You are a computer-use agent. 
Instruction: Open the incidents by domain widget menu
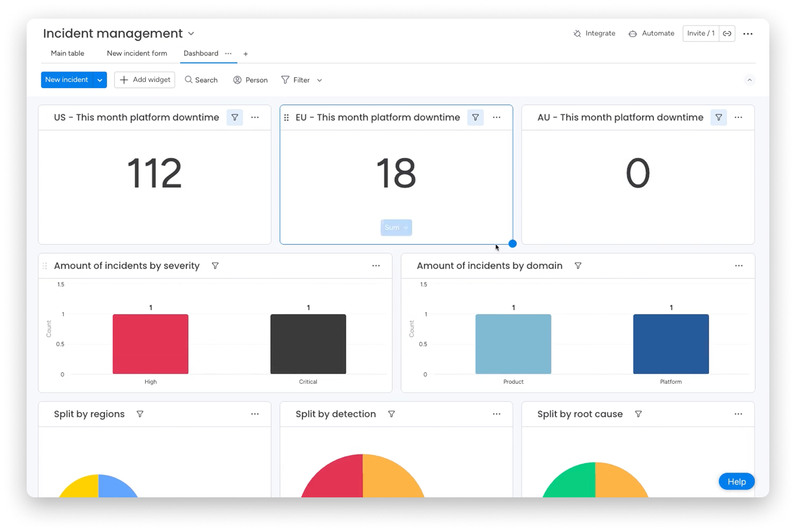[739, 265]
